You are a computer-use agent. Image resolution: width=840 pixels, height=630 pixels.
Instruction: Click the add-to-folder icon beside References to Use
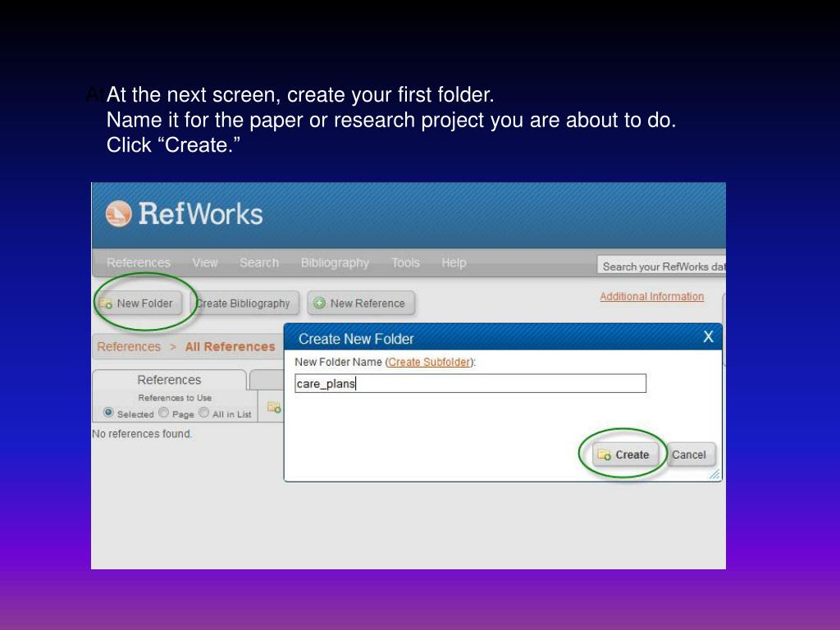[x=274, y=407]
